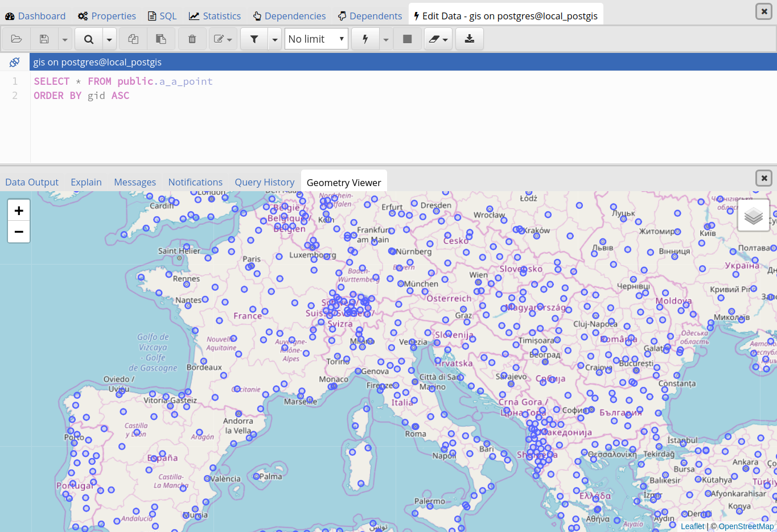Click the Copy rows icon

click(133, 39)
